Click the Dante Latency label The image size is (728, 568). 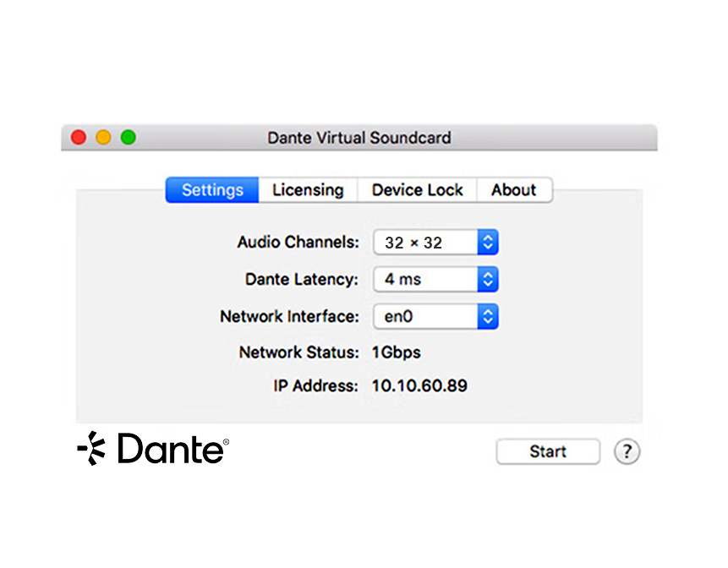tap(302, 280)
